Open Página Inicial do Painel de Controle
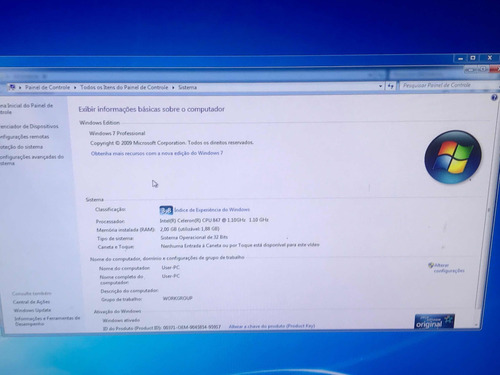Screen dimensions: 500x375 (x=26, y=109)
